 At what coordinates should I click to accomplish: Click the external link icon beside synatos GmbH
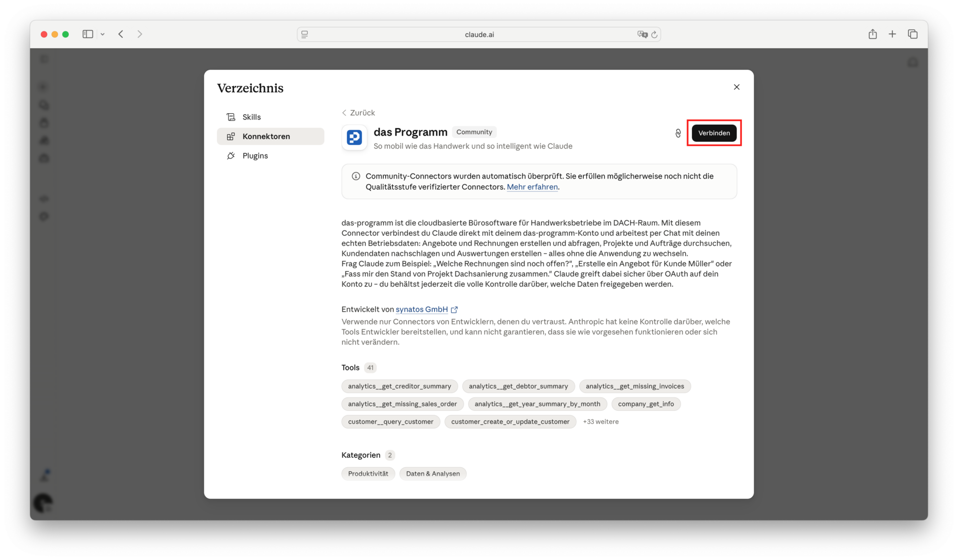[454, 310]
